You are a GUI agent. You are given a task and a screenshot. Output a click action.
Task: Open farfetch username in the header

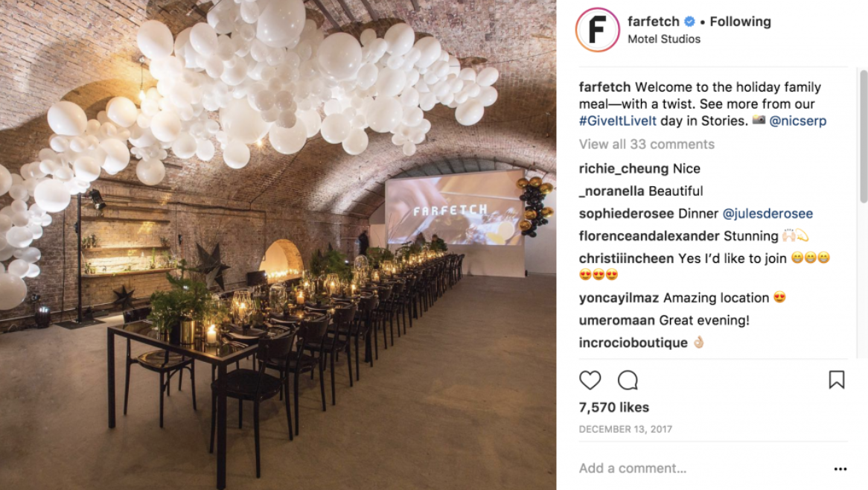tap(653, 22)
